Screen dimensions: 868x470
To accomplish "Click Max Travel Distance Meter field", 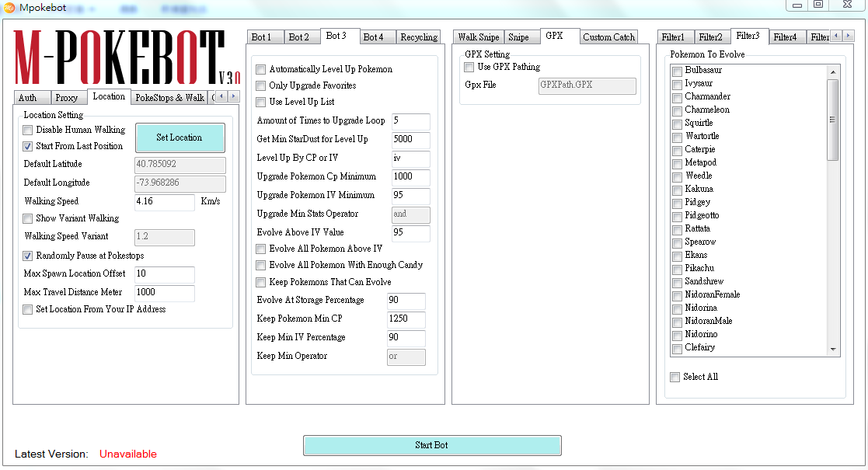I will (165, 292).
